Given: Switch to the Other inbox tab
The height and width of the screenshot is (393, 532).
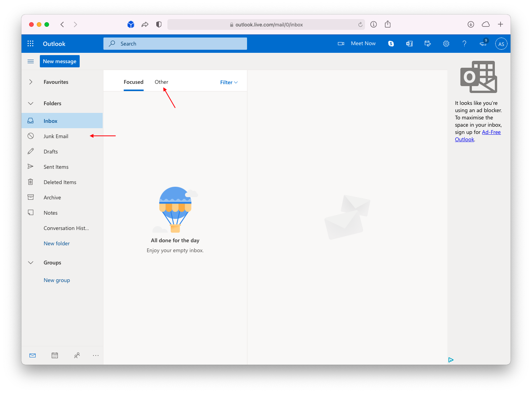Looking at the screenshot, I should click(x=161, y=82).
